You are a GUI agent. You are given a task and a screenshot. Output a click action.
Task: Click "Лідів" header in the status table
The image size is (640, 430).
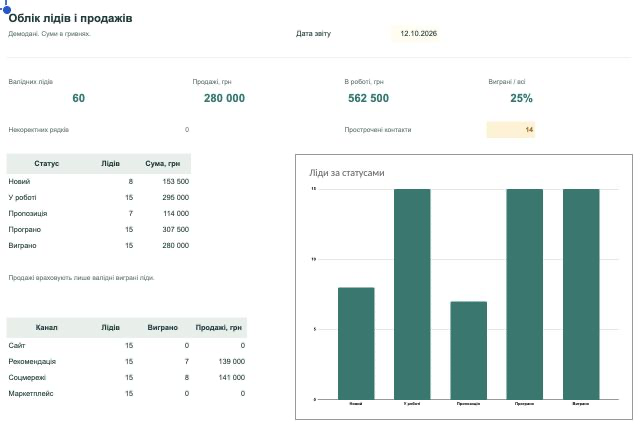(111, 164)
